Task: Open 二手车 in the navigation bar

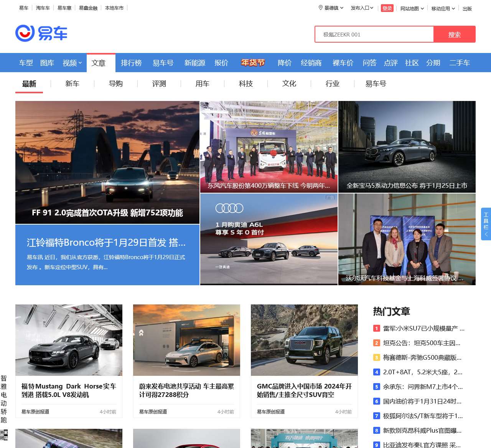Action: [460, 63]
